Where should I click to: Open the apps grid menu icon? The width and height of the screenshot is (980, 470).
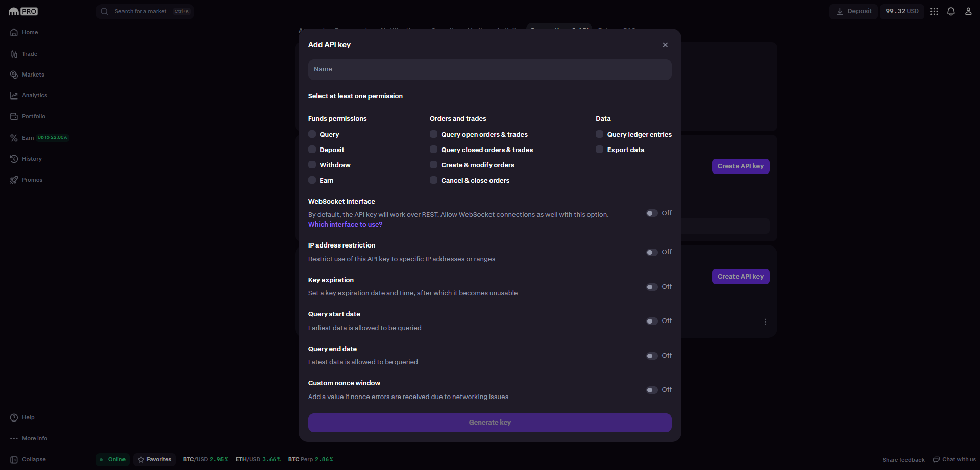pos(934,11)
